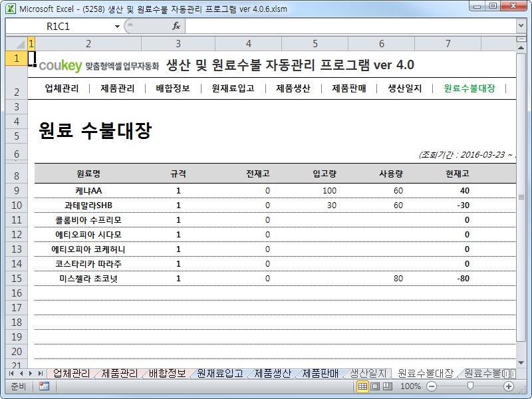Click the 과테말라SHB ingredient cell
This screenshot has width=532, height=399.
(88, 205)
